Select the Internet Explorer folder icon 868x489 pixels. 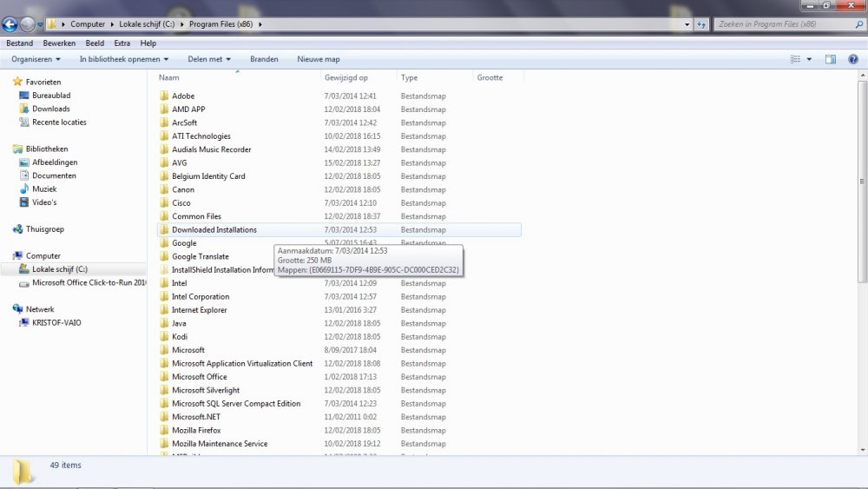point(164,309)
